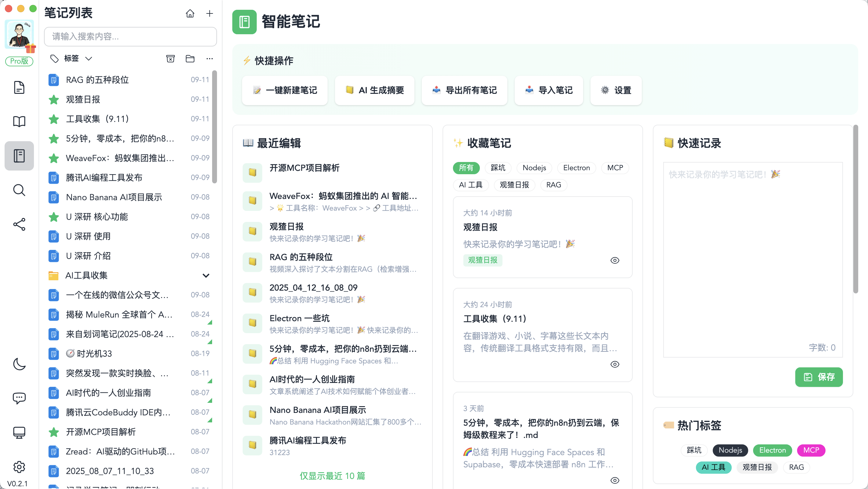
Task: Open settings gear icon in left sidebar
Action: tap(19, 467)
